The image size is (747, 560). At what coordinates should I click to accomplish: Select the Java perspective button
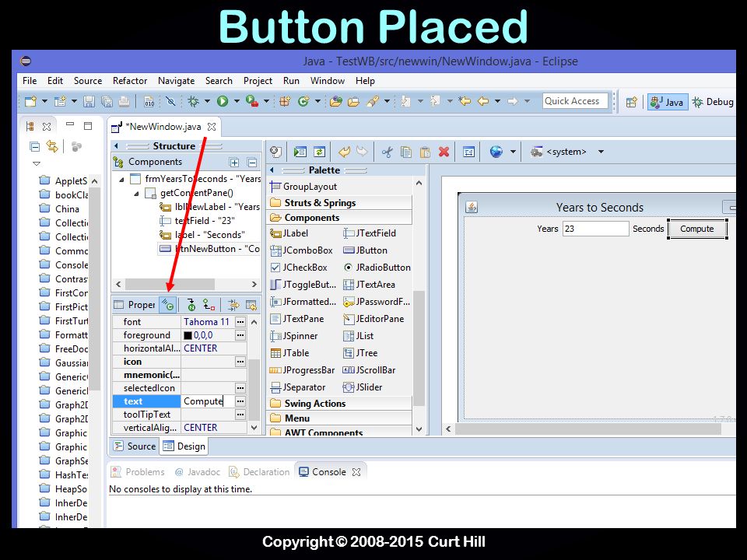coord(668,102)
